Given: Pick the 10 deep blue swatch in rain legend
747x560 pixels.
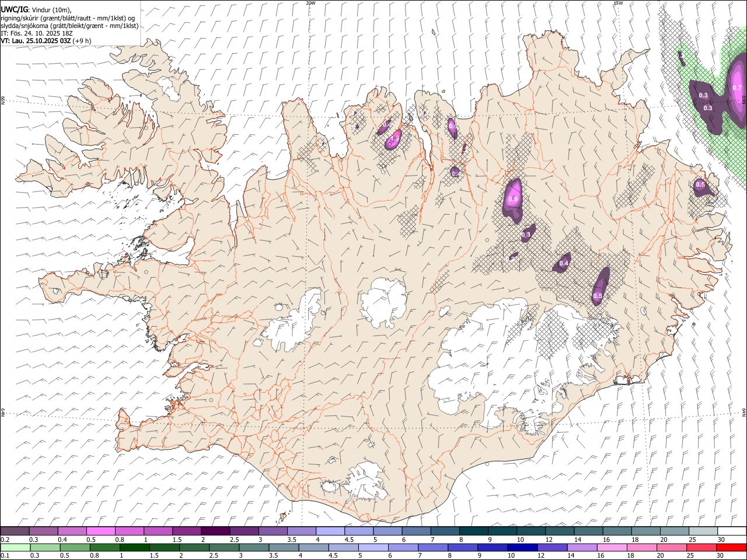Looking at the screenshot, I should [523, 547].
